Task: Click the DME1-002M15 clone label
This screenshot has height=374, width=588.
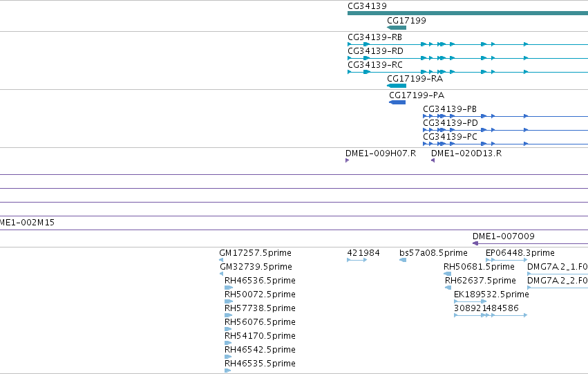Action: tap(27, 223)
